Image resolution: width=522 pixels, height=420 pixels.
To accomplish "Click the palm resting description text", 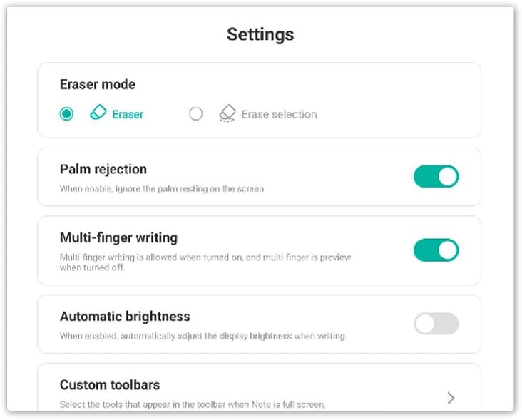I will (162, 189).
